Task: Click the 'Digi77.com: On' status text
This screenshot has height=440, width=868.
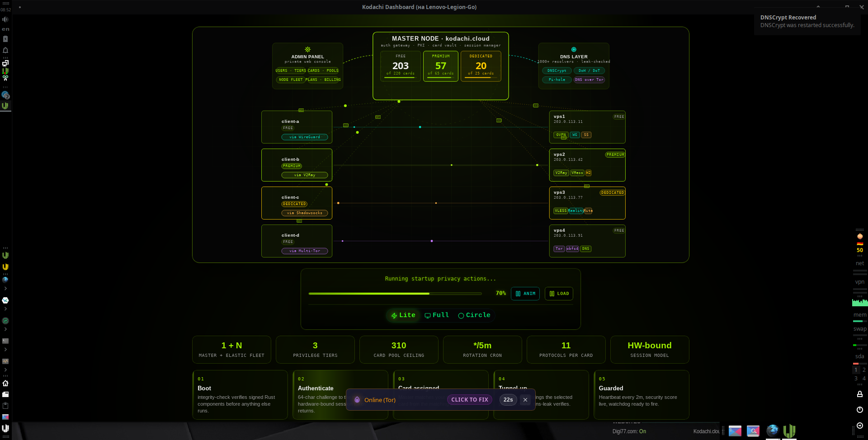Action: click(629, 431)
